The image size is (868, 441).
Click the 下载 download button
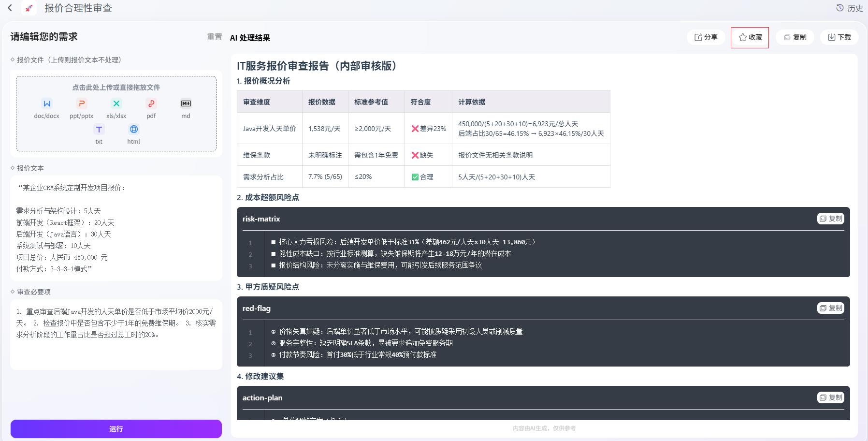[x=839, y=37]
